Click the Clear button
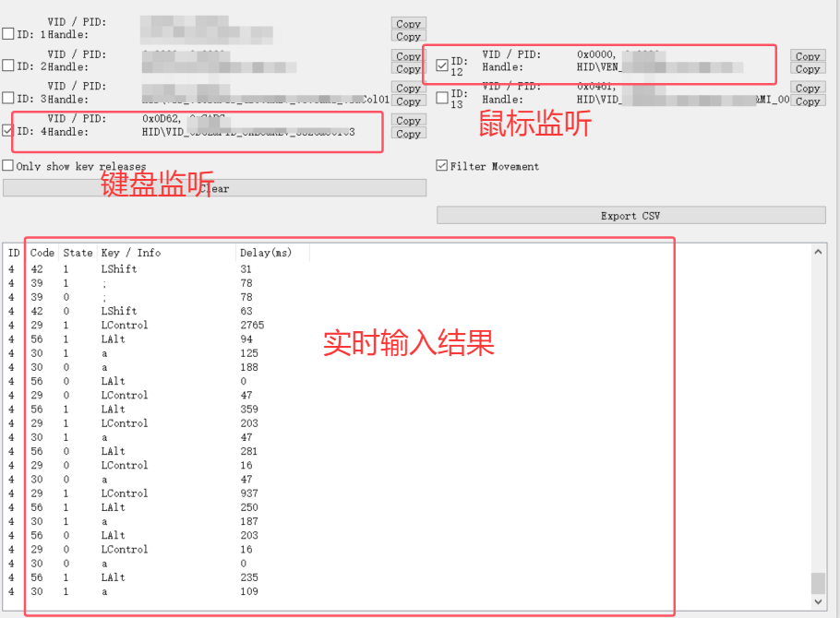 [x=215, y=188]
